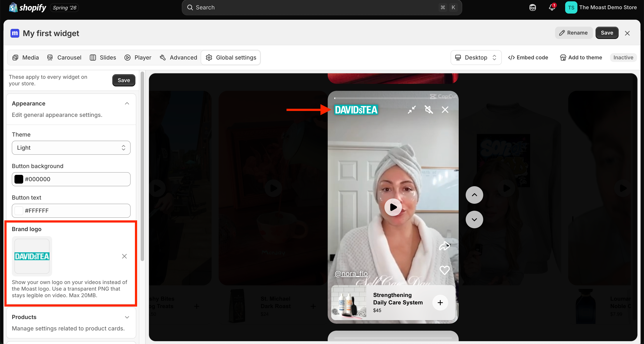Screen dimensions: 644x344
Task: Open the black Button background color swatch
Action: 19,179
